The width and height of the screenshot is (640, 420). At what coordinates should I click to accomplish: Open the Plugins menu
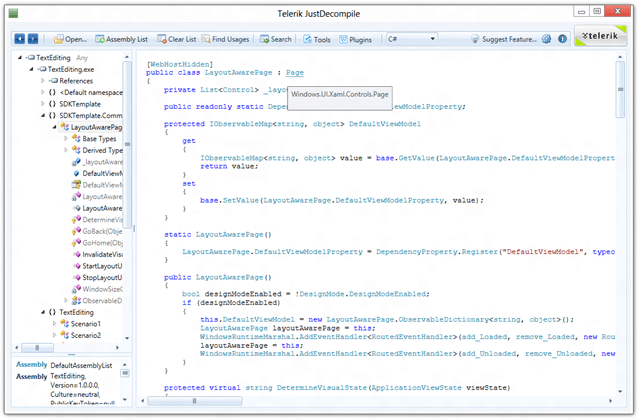click(357, 39)
